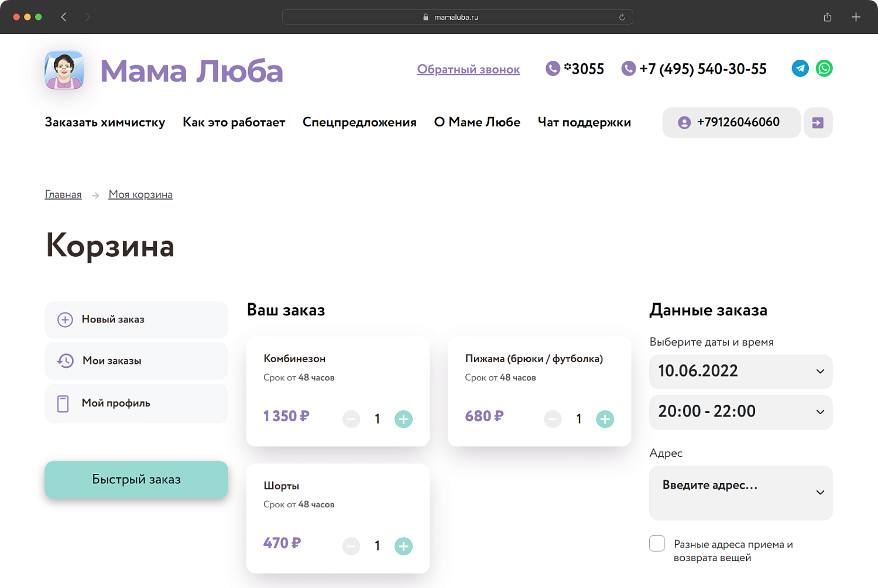Screen dimensions: 878x588
Task: Open the date dropdown showing 10.06.2022
Action: pos(740,372)
